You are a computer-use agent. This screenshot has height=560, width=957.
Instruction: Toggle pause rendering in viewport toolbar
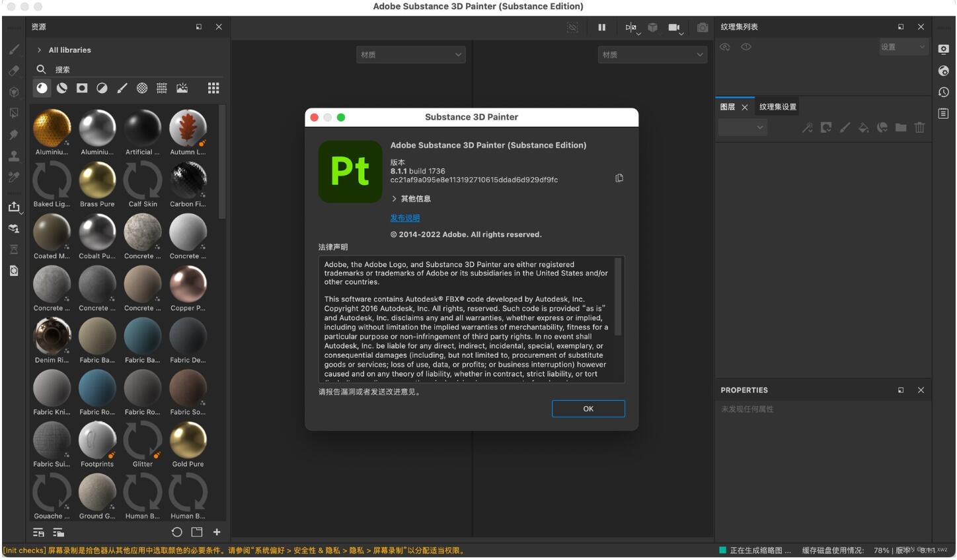[x=601, y=27]
